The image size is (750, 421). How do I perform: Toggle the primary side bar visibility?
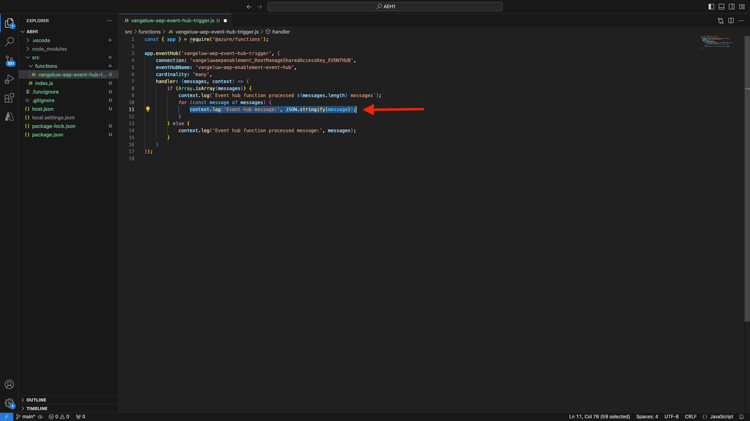[711, 7]
